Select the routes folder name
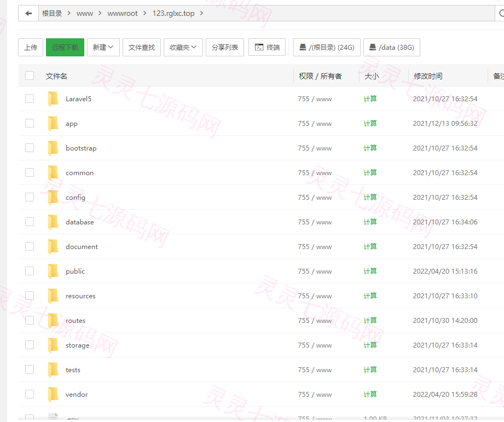Viewport: 504px width, 422px height. (76, 320)
